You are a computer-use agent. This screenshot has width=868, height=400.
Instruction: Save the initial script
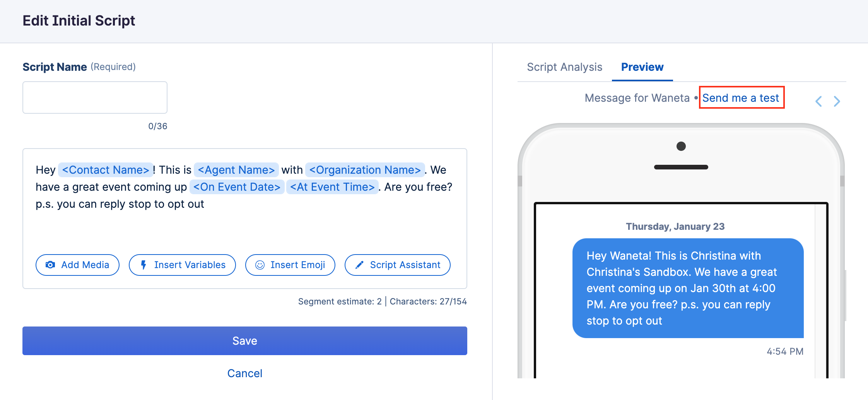(245, 341)
